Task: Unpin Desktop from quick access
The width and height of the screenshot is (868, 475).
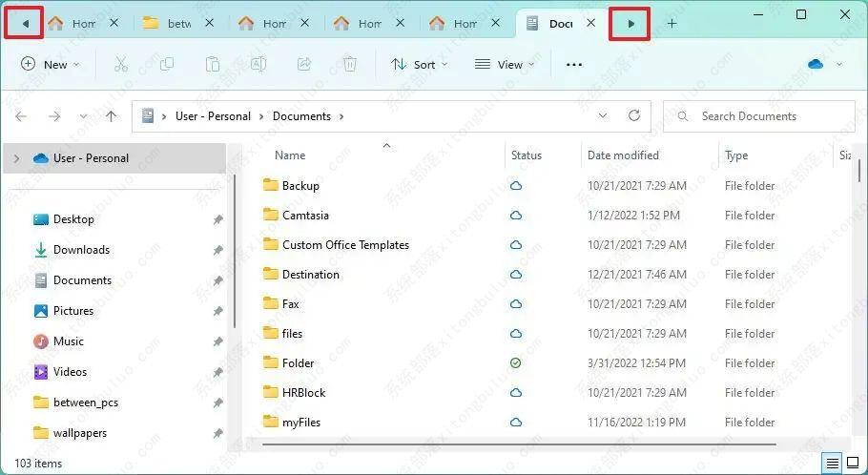Action: click(217, 219)
